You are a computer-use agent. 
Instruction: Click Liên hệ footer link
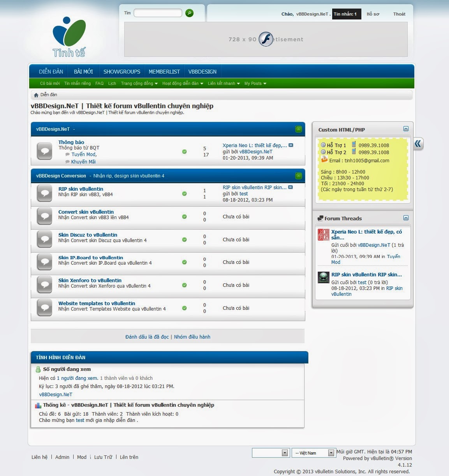(39, 457)
